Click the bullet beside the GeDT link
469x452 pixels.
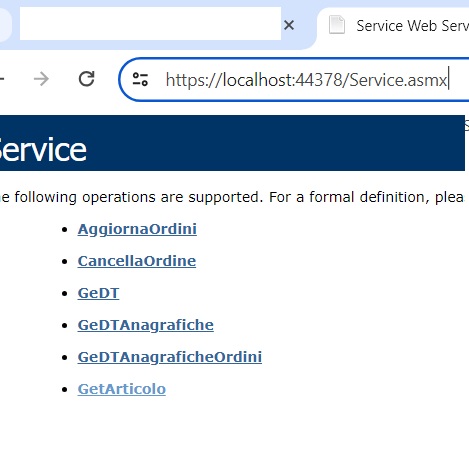tap(65, 294)
